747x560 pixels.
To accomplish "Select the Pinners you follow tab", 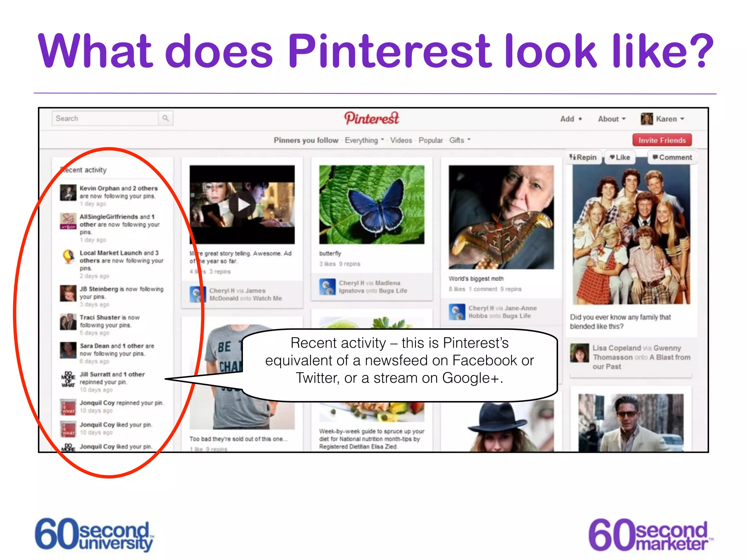I will click(x=306, y=140).
